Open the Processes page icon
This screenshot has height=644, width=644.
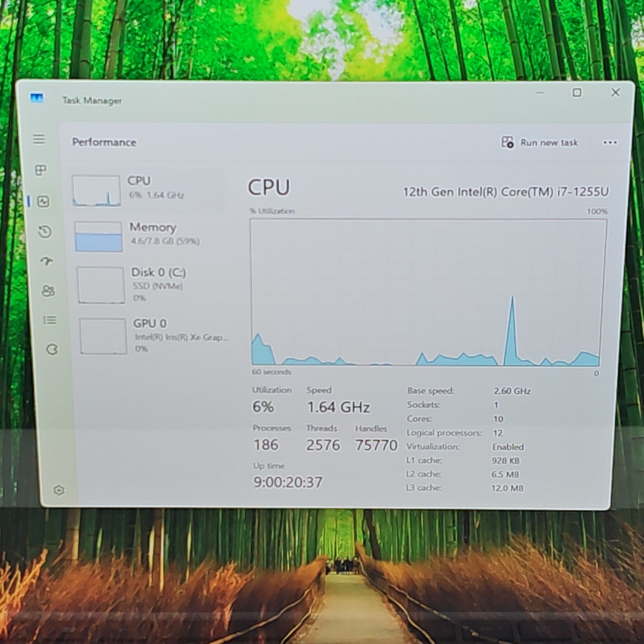(x=41, y=171)
